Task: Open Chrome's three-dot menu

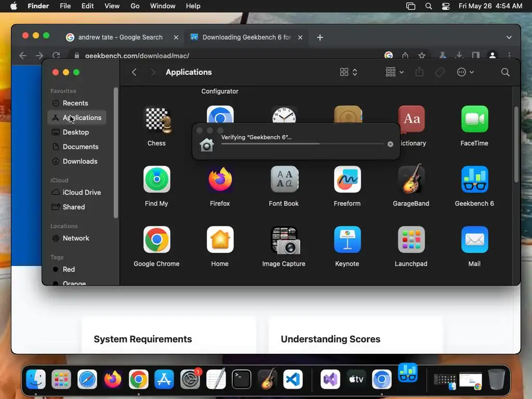Action: pos(509,55)
